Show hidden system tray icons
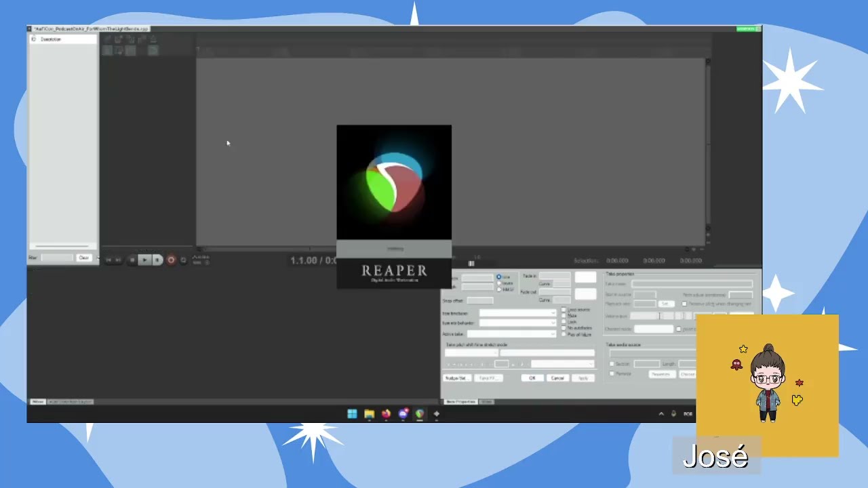868x488 pixels. click(661, 413)
